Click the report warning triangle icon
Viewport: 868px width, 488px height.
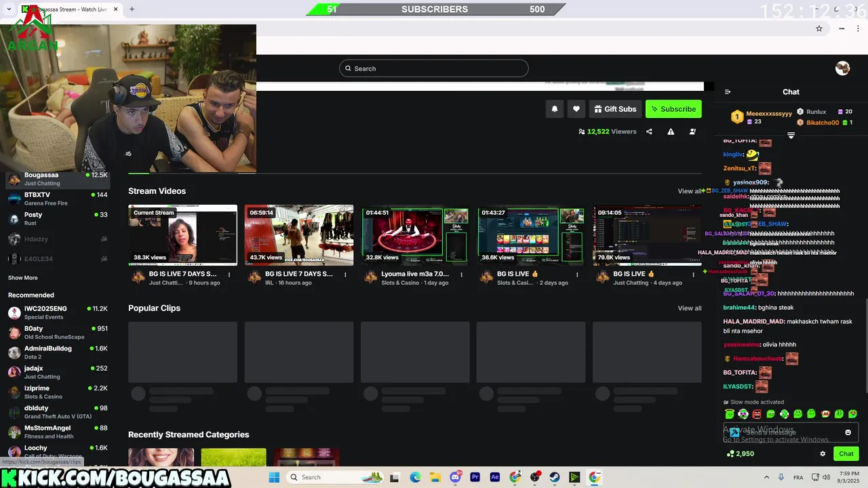tap(671, 131)
